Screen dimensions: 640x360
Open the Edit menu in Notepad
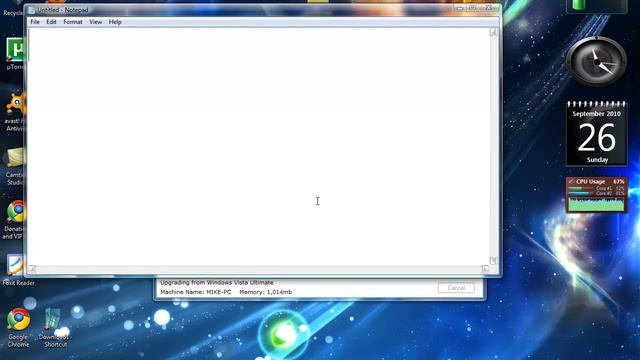point(51,22)
